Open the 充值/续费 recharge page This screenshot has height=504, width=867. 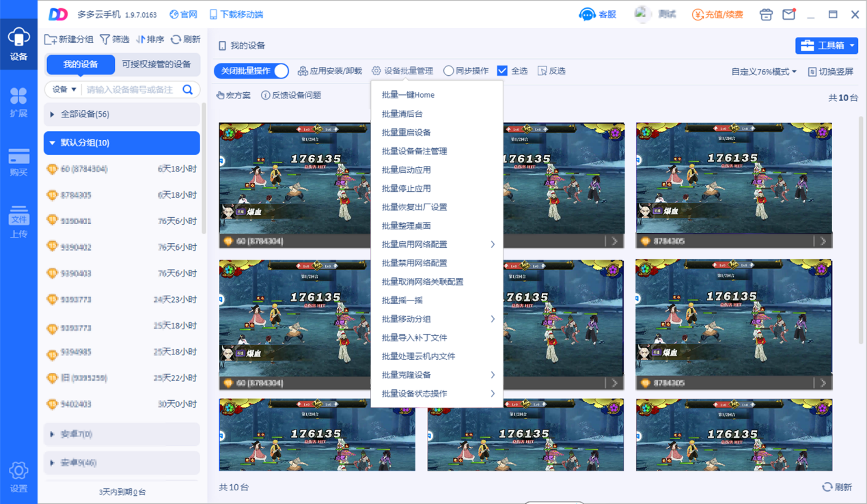717,14
